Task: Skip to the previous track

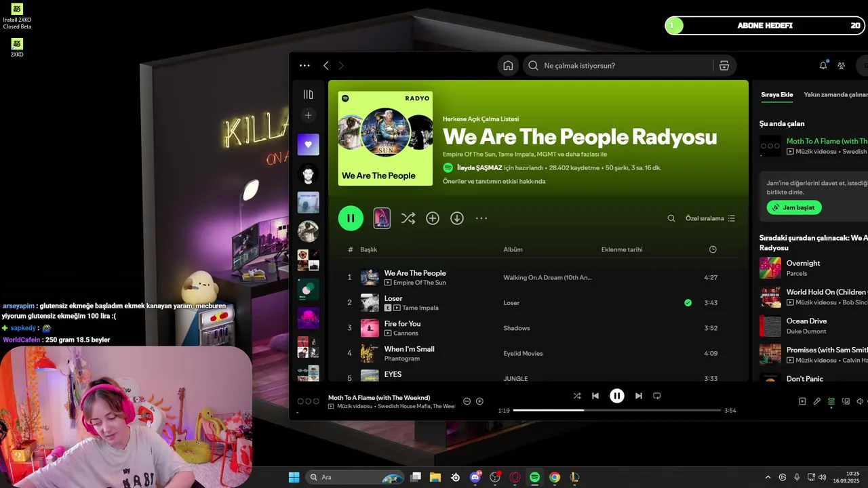Action: tap(595, 396)
